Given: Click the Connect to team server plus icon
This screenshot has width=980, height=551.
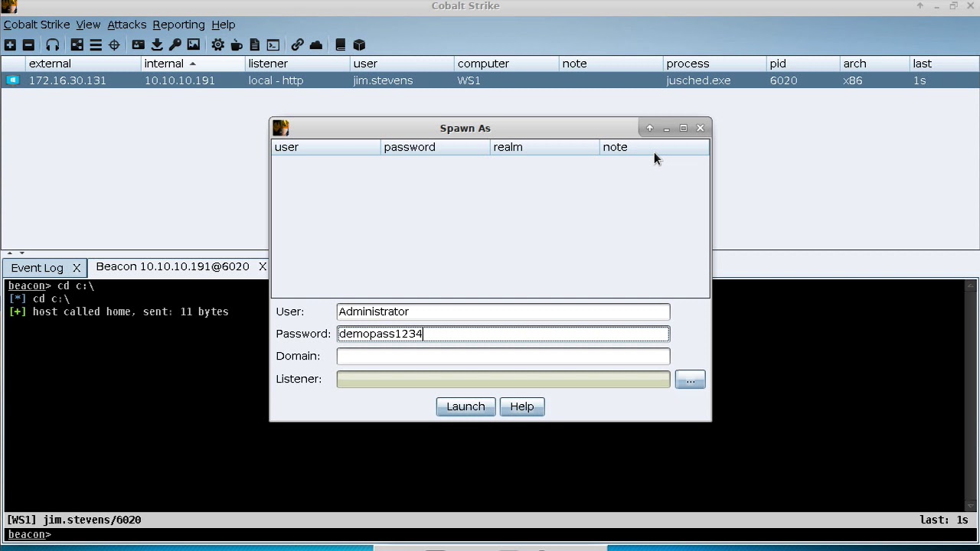Looking at the screenshot, I should (x=10, y=45).
